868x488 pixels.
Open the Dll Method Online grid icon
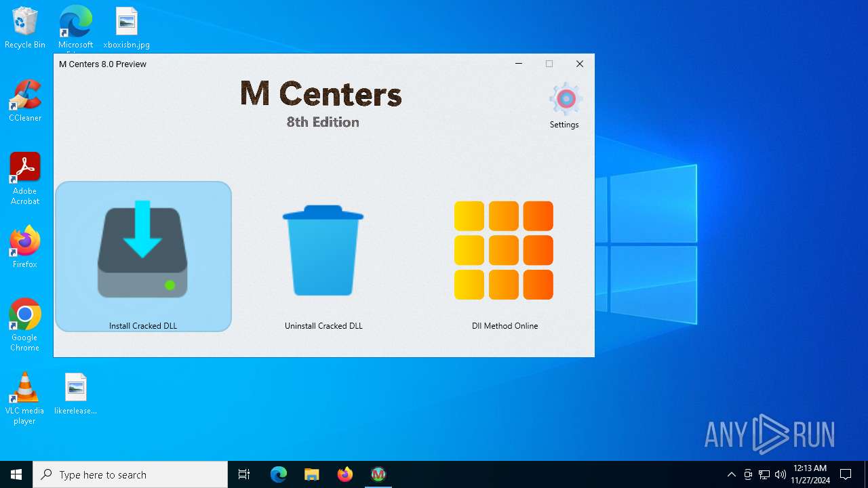(504, 250)
